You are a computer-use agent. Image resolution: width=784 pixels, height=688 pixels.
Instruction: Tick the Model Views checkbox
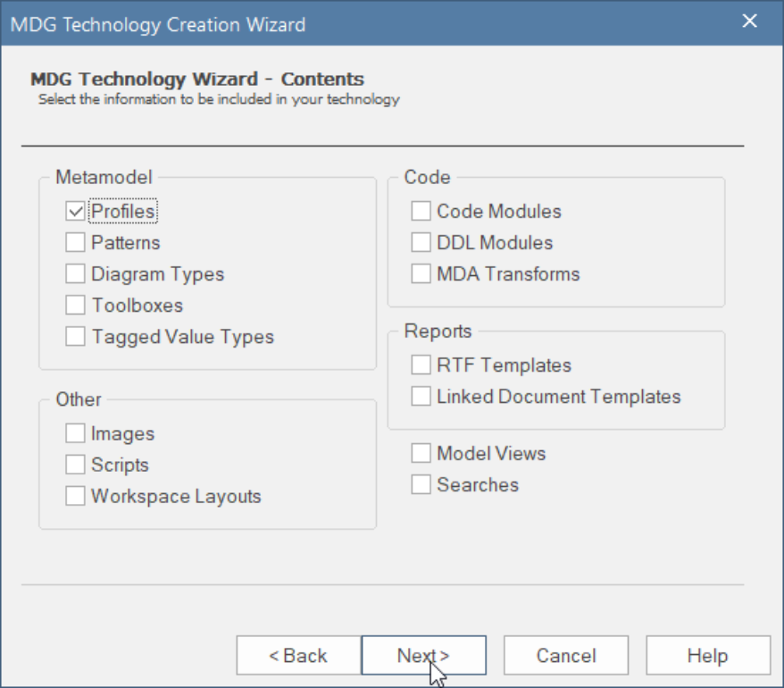pos(421,454)
